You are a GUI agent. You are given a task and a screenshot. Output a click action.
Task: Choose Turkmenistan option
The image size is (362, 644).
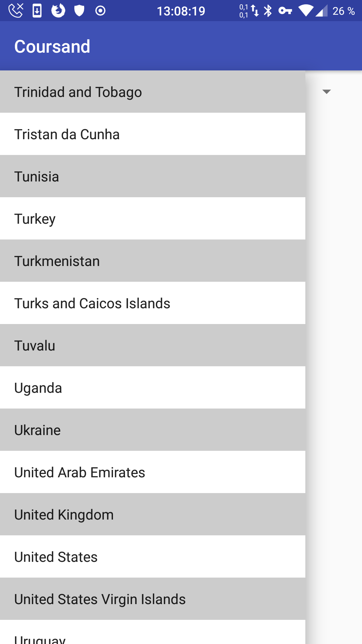coord(153,261)
